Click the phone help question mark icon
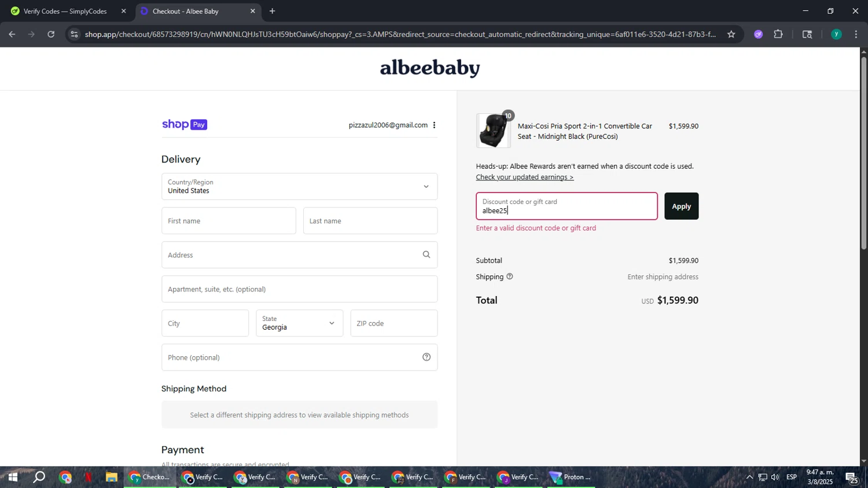The height and width of the screenshot is (488, 868). [x=426, y=357]
